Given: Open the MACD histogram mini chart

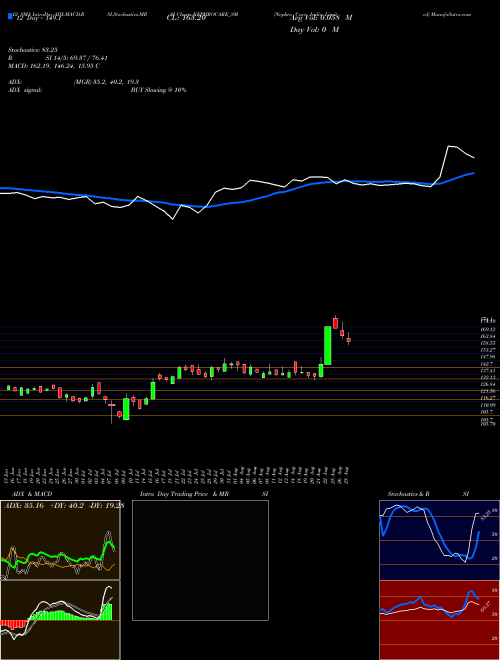Looking at the screenshot, I should (60, 620).
